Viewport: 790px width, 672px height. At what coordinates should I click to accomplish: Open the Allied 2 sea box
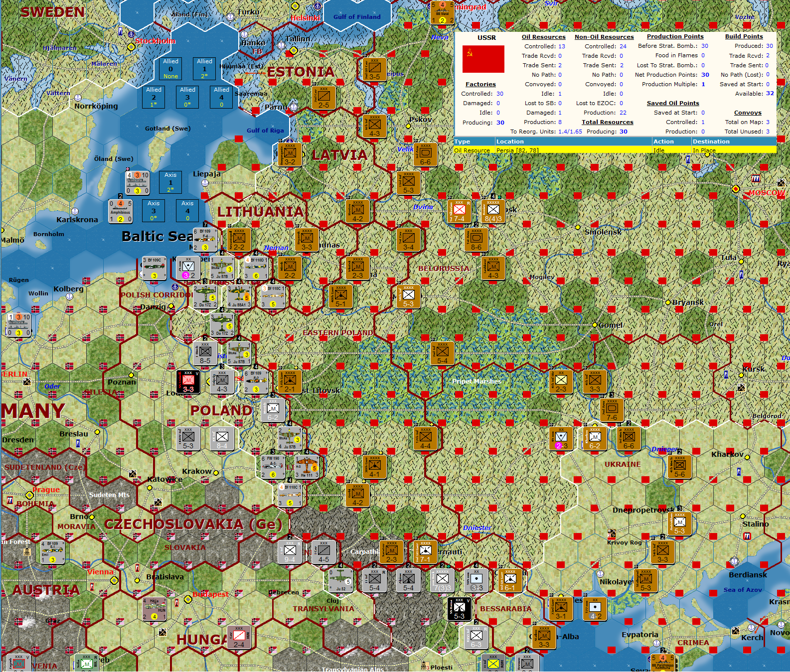[x=154, y=97]
